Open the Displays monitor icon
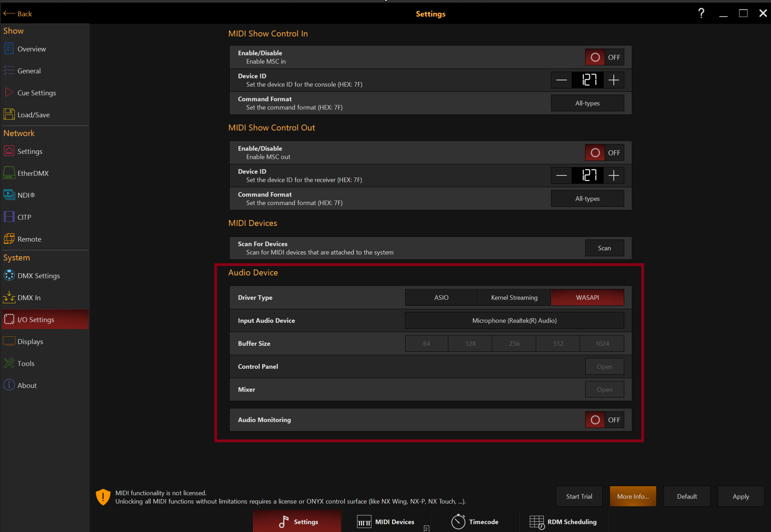Screen dimensions: 771x532 (x=9, y=341)
